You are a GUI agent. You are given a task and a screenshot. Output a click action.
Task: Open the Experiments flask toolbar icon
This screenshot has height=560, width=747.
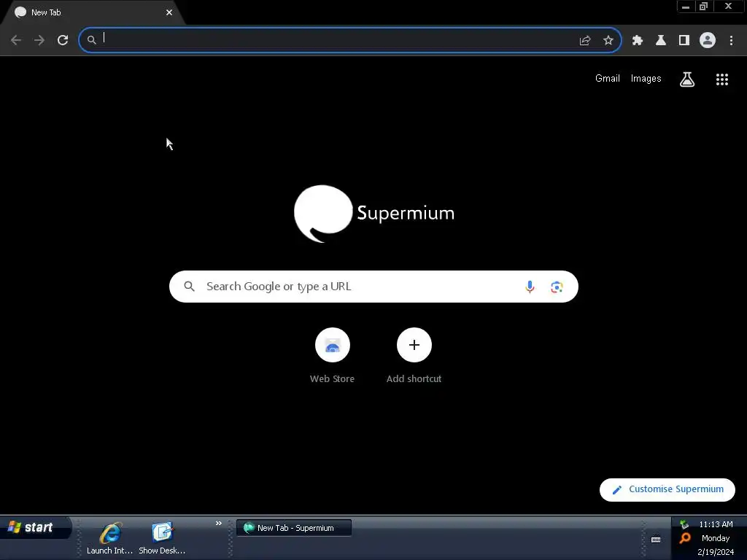coord(661,41)
